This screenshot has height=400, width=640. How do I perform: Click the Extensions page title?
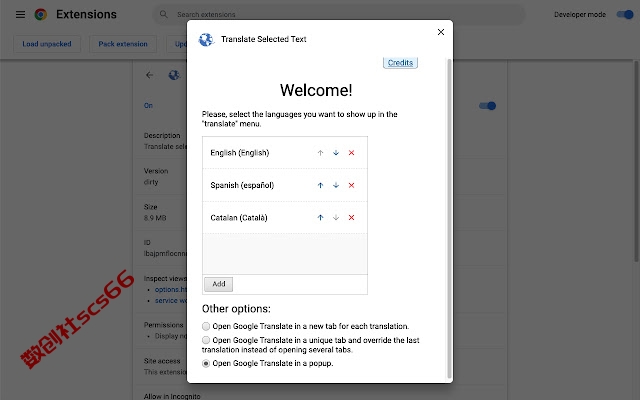87,14
